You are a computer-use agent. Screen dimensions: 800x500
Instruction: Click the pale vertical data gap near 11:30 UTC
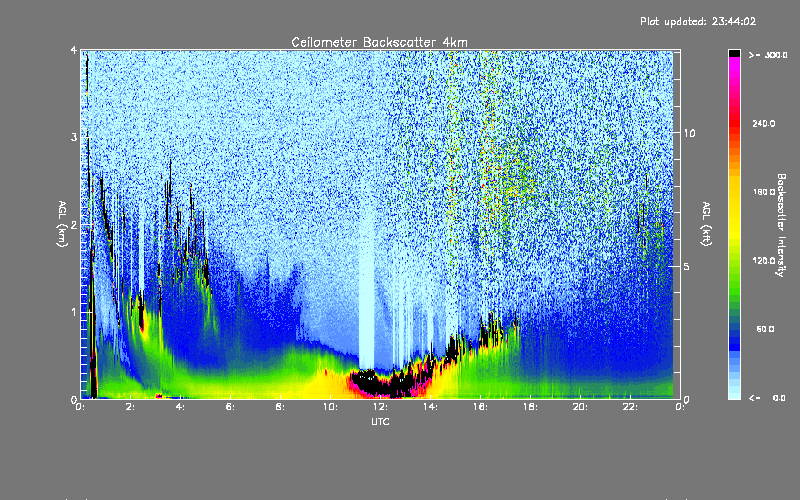[366, 286]
